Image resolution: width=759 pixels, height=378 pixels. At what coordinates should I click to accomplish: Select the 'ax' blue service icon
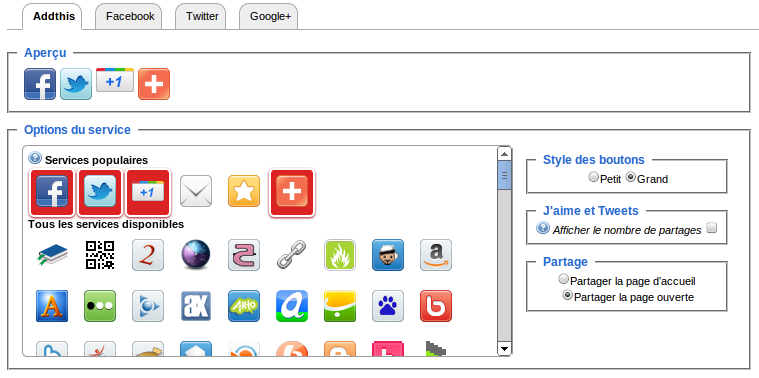196,306
